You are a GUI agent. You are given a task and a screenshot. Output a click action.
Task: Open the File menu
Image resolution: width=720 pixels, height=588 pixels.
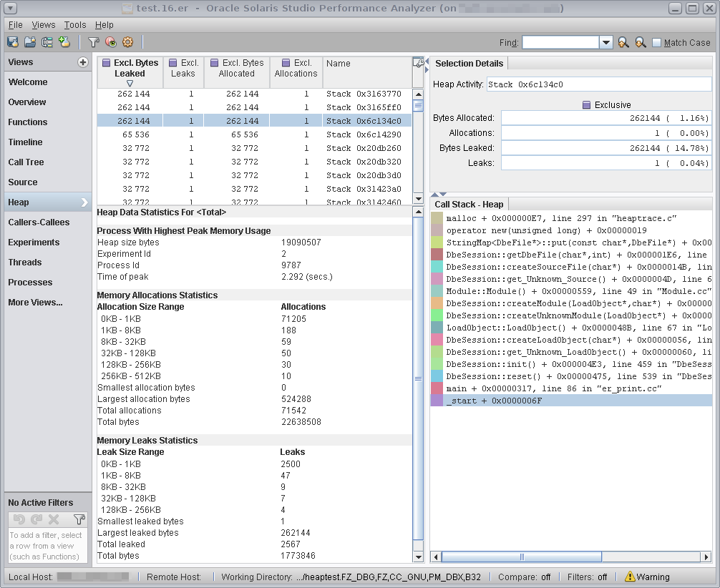point(16,25)
